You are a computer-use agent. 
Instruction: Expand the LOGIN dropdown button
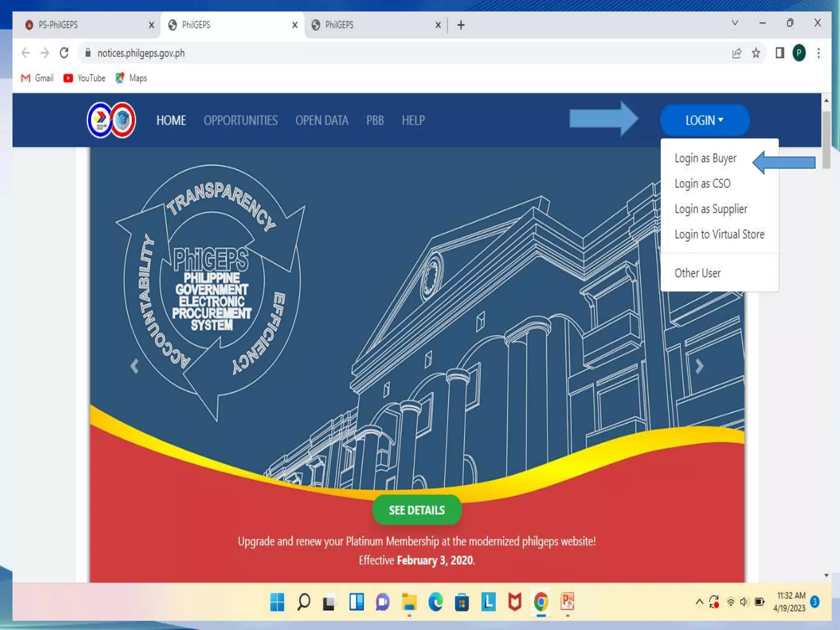705,120
